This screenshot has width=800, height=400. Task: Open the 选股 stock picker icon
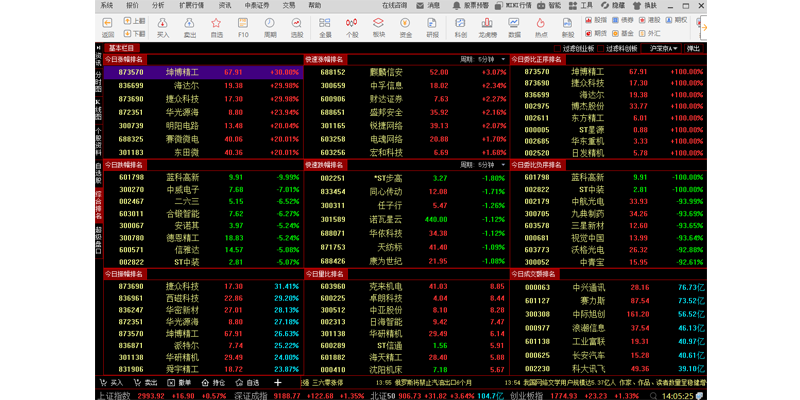tap(296, 23)
